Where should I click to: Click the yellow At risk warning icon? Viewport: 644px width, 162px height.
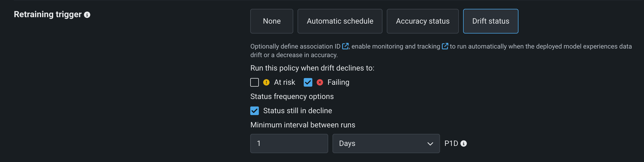(x=266, y=82)
